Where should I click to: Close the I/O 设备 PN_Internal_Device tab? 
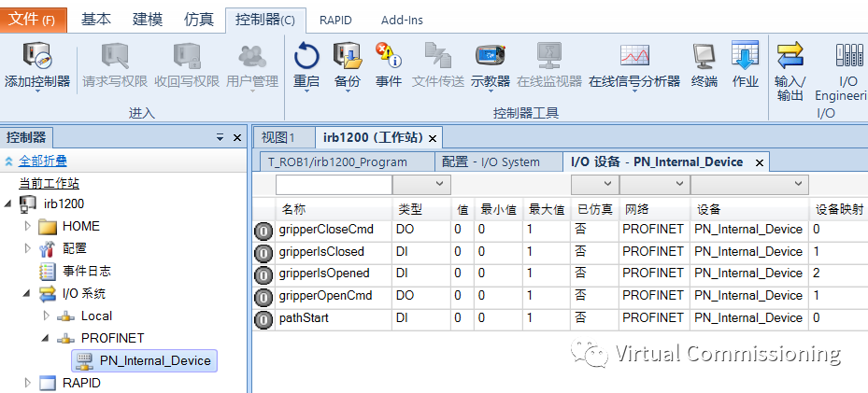pyautogui.click(x=760, y=162)
